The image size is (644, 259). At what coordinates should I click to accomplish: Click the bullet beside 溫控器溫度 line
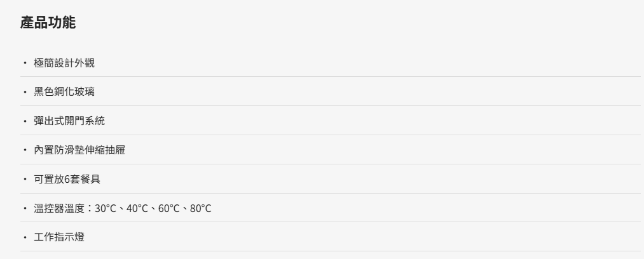point(25,208)
